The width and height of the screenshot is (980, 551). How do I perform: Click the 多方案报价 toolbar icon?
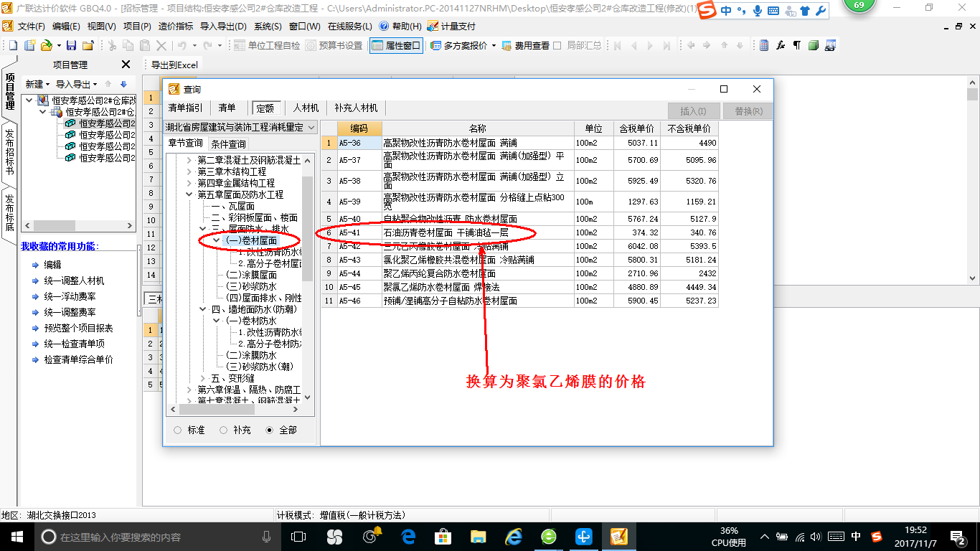pyautogui.click(x=435, y=45)
